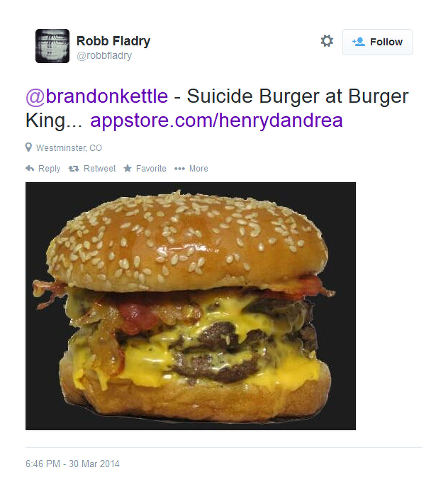The image size is (448, 482).
Task: Click the Reply arrow icon
Action: point(30,168)
